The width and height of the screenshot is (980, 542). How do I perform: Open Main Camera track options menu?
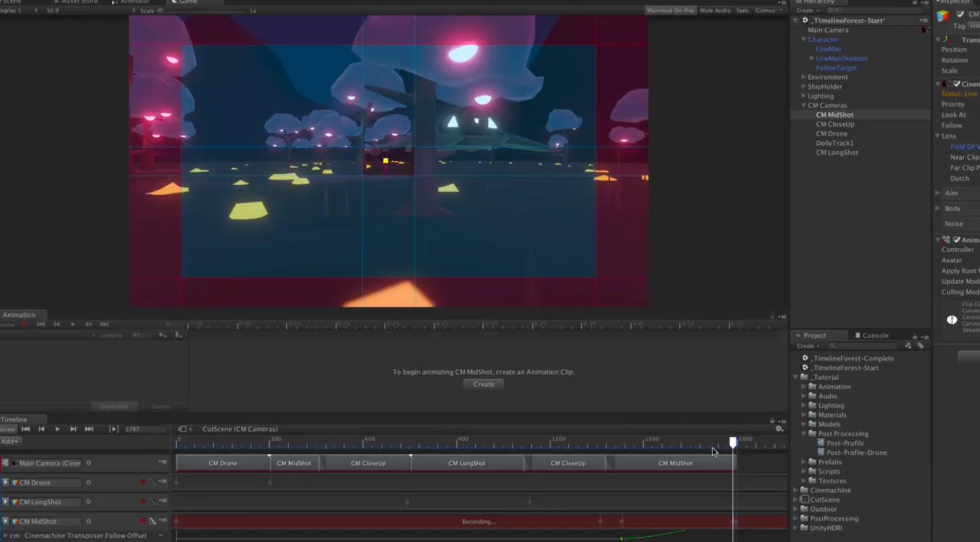pos(163,463)
